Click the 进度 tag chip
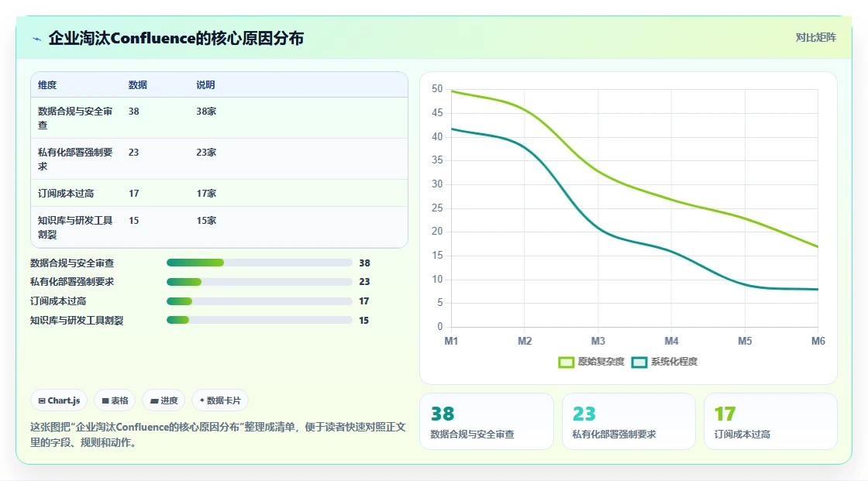The image size is (868, 481). [x=164, y=400]
